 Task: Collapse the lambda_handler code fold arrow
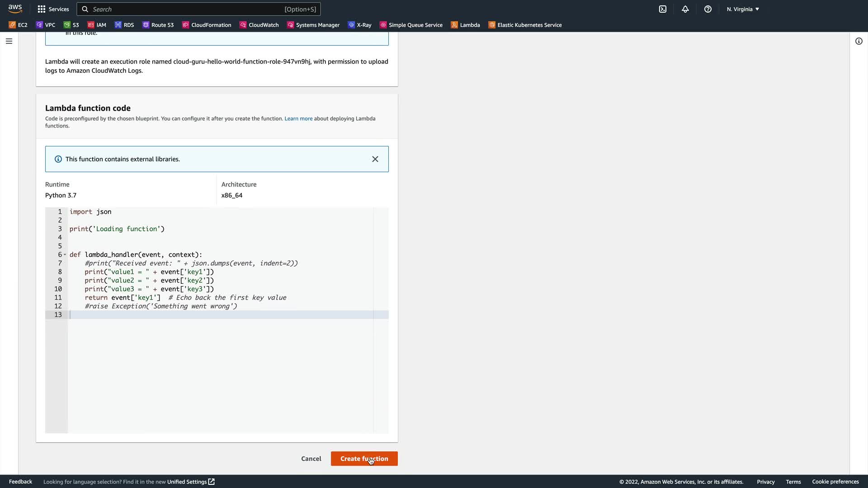pyautogui.click(x=65, y=254)
